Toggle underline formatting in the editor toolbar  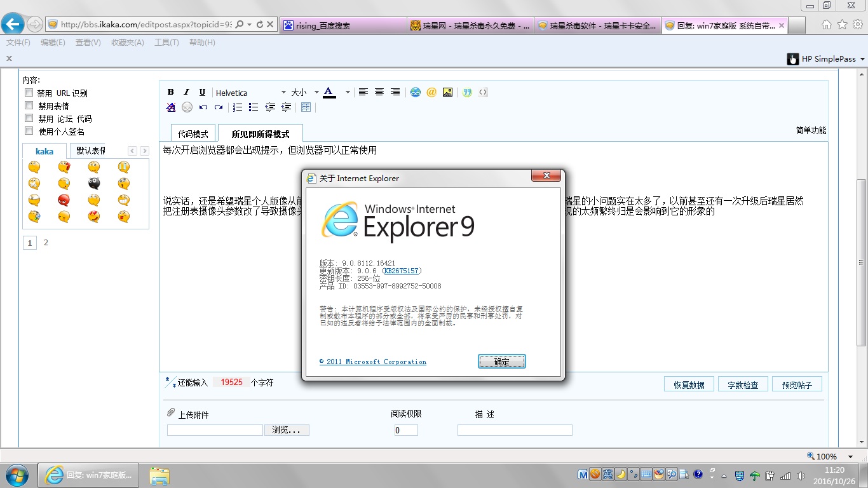202,92
